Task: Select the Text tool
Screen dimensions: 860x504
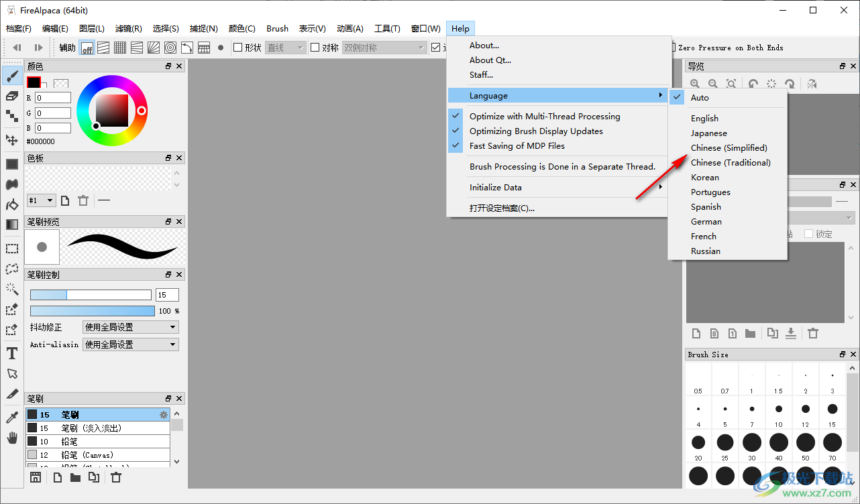Action: pyautogui.click(x=12, y=353)
